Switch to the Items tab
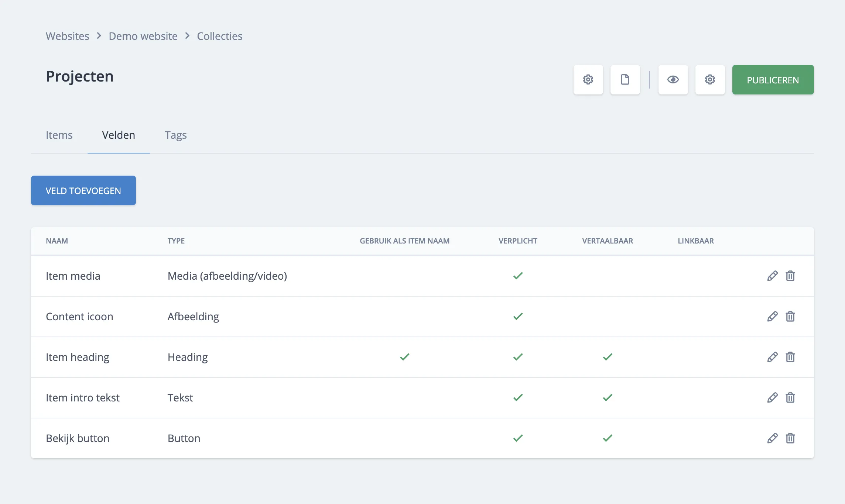The width and height of the screenshot is (845, 504). [x=59, y=135]
